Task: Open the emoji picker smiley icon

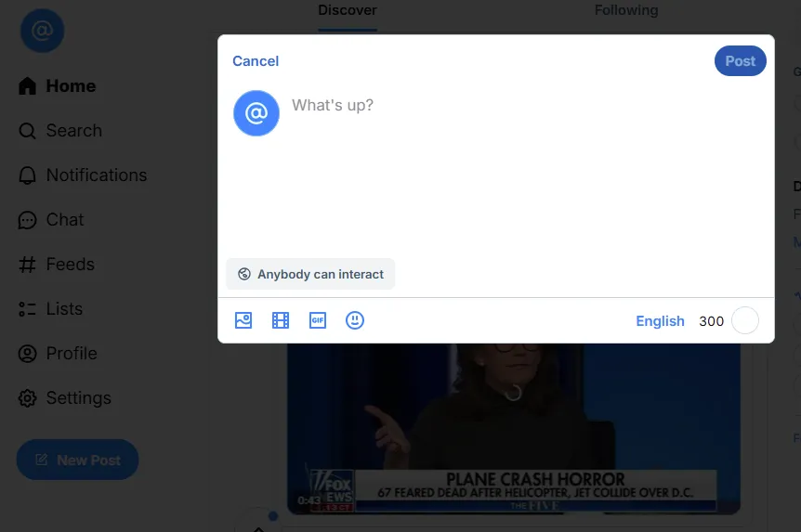Action: point(355,320)
